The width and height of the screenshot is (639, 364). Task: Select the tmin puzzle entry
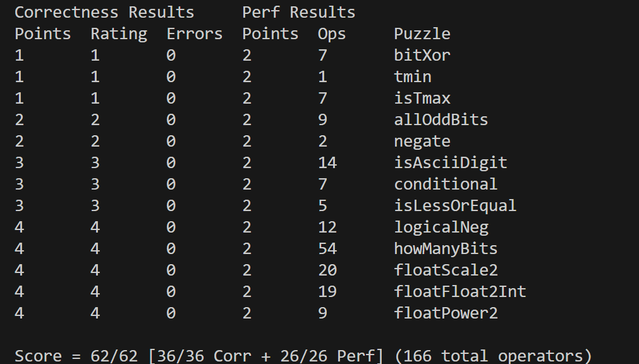[x=413, y=76]
